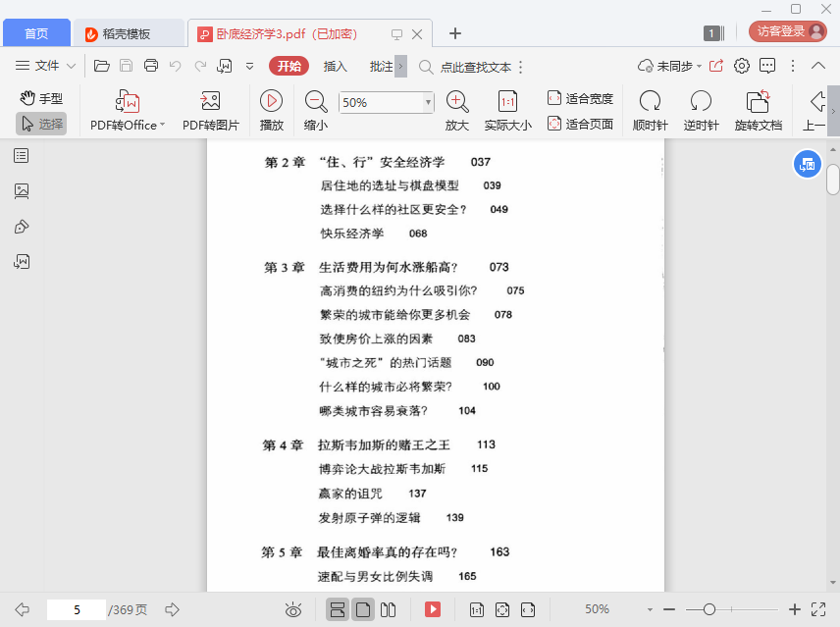Click the share export icon
Screen dimensions: 840x627
(x=716, y=66)
